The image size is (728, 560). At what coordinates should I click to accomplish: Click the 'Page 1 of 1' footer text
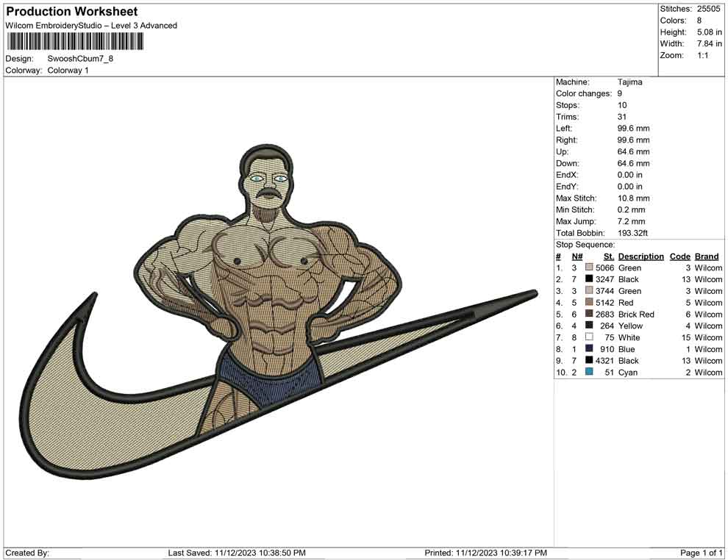click(x=701, y=553)
